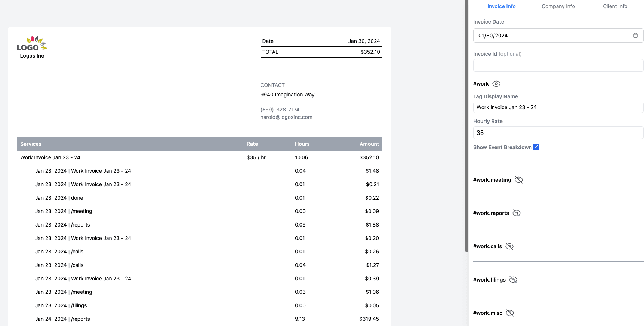Click the Services column header
This screenshot has height=326, width=644.
pos(31,144)
